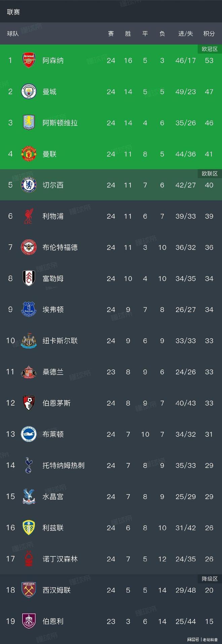
Task: Click the Liverpool crest icon
Action: coord(29,216)
